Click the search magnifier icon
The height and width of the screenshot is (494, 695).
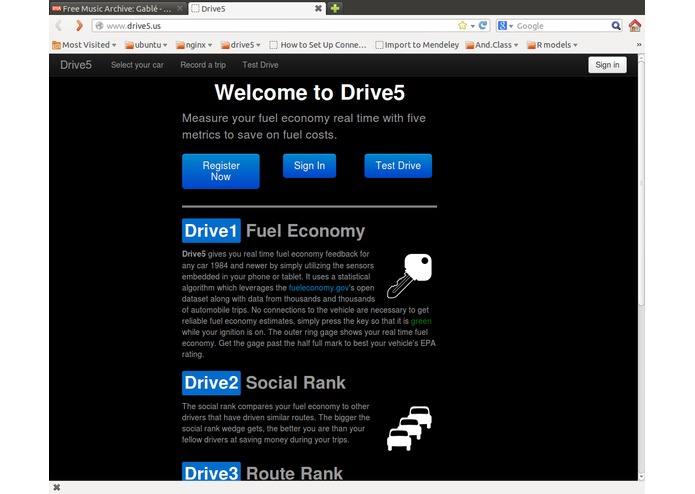click(616, 26)
